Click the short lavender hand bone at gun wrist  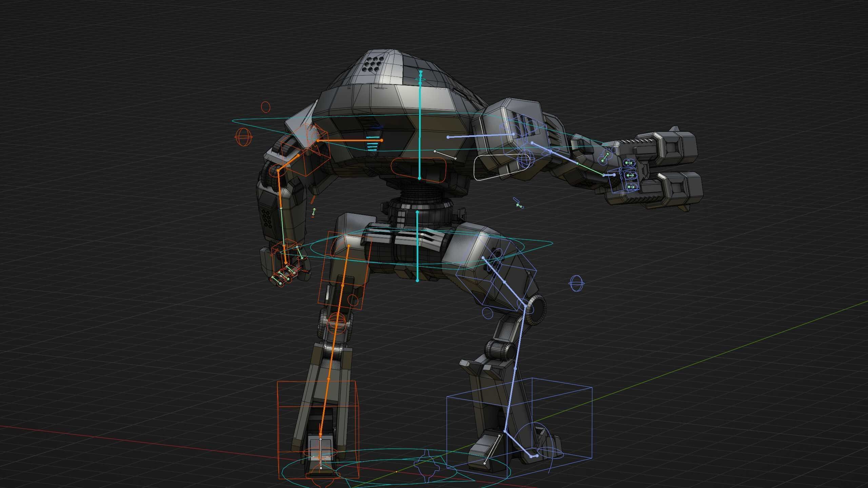pyautogui.click(x=609, y=175)
